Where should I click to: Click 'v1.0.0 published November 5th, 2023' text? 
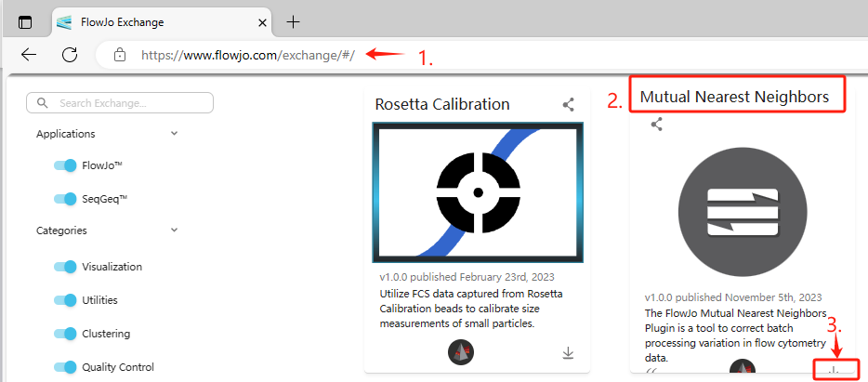coord(733,297)
